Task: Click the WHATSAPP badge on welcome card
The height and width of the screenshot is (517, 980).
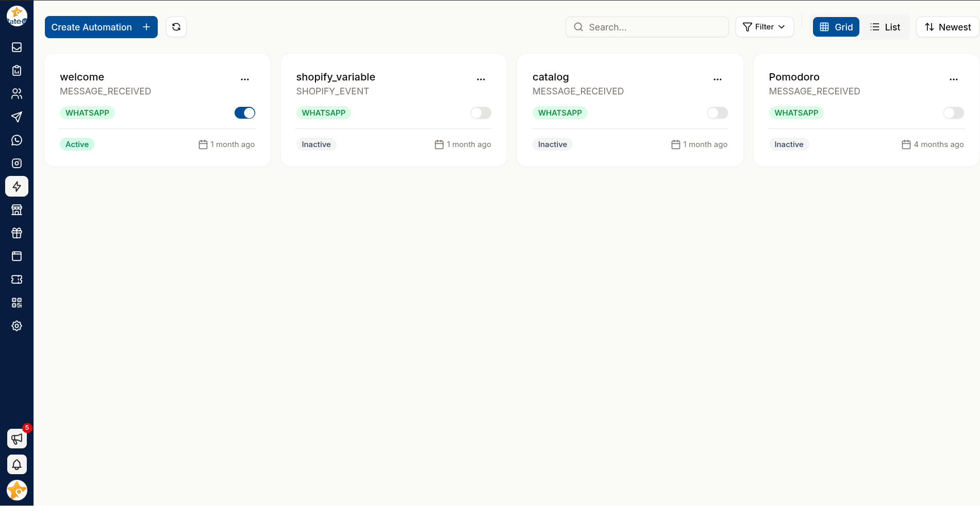Action: [x=87, y=113]
